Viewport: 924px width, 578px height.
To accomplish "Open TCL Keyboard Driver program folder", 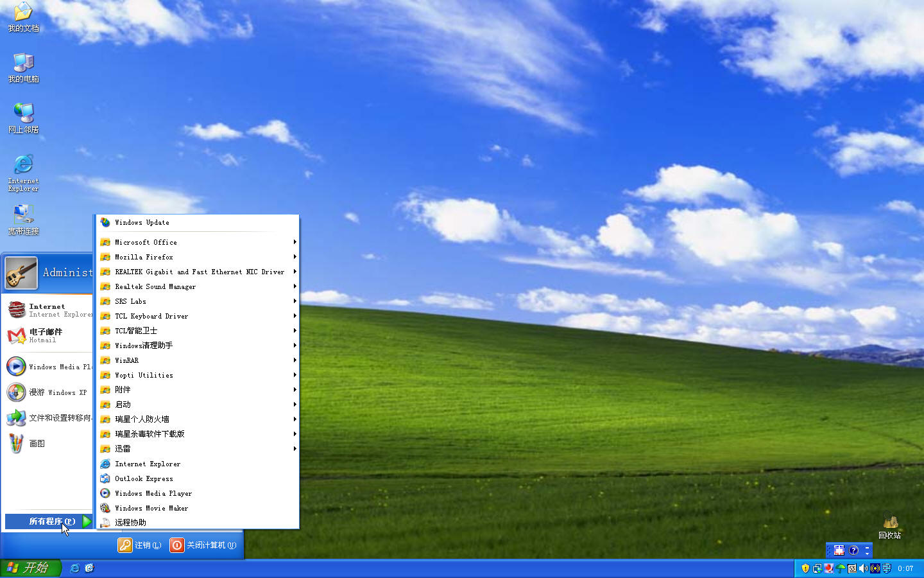I will click(x=198, y=316).
